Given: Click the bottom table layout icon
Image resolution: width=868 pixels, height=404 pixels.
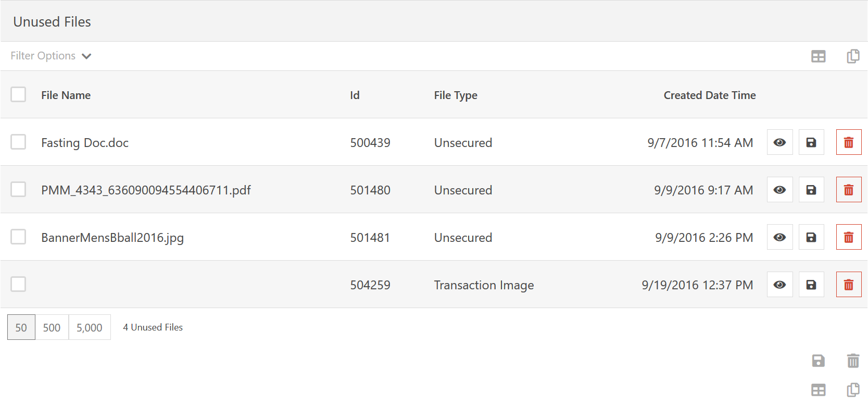Looking at the screenshot, I should click(x=818, y=390).
